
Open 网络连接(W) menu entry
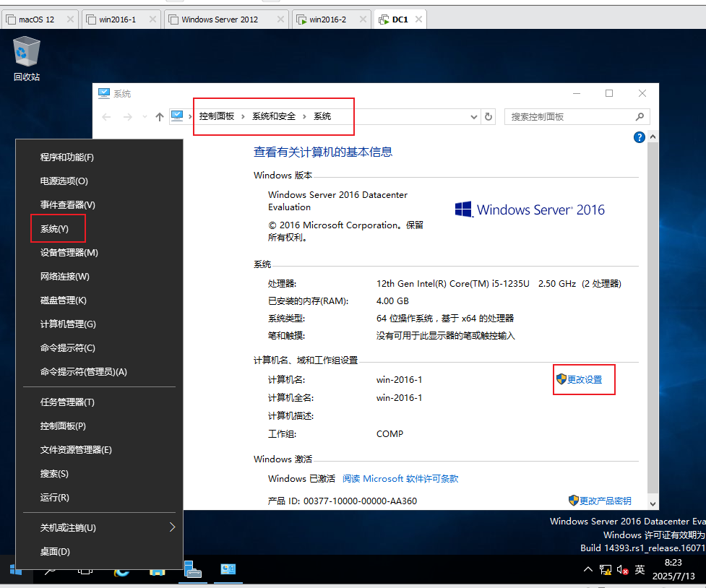click(x=99, y=277)
